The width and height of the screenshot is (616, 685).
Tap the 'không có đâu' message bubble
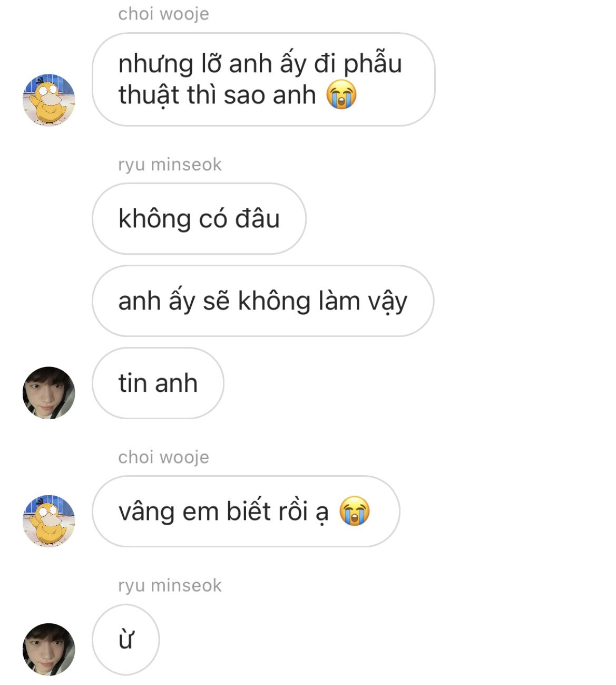pos(199,219)
